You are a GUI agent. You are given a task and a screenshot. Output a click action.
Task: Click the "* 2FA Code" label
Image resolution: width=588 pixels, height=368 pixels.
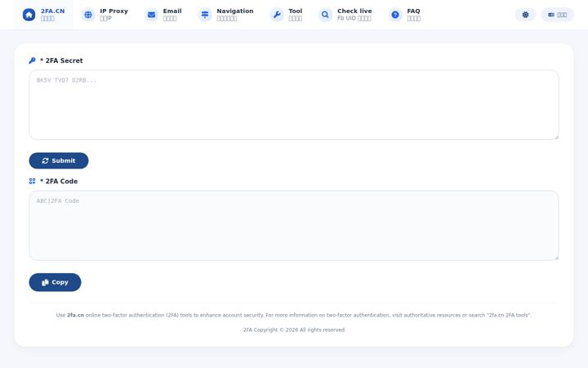59,182
